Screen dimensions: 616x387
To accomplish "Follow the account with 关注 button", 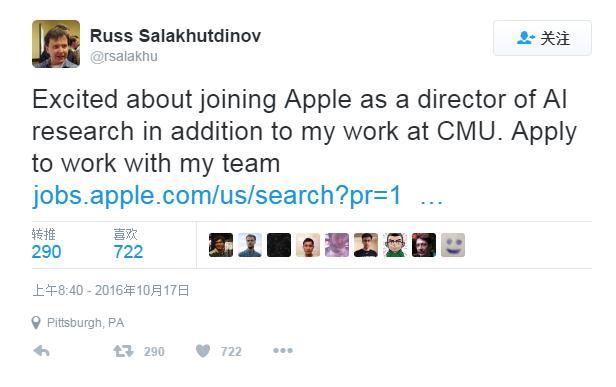I will (x=543, y=38).
